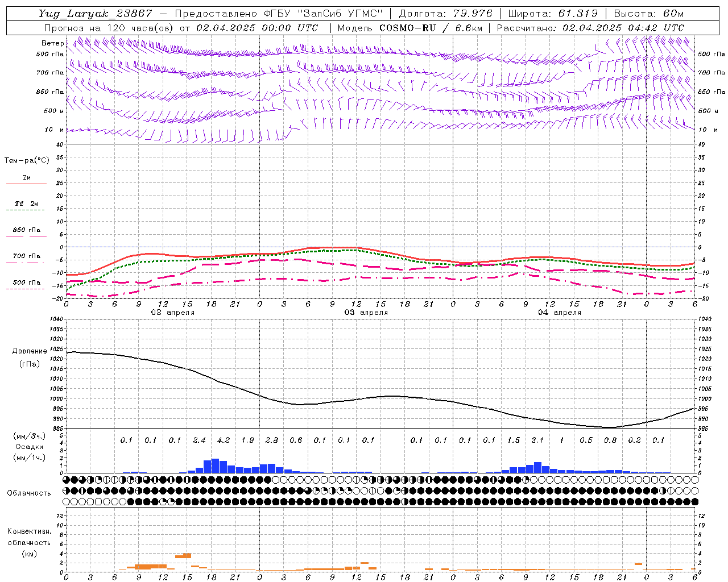728x582 pixels.
Task: Click the '03 апреля' date label
Action: click(x=366, y=313)
